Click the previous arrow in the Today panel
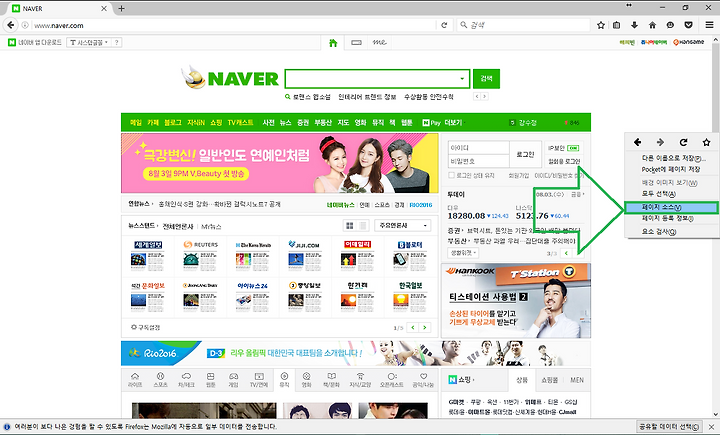 click(567, 253)
